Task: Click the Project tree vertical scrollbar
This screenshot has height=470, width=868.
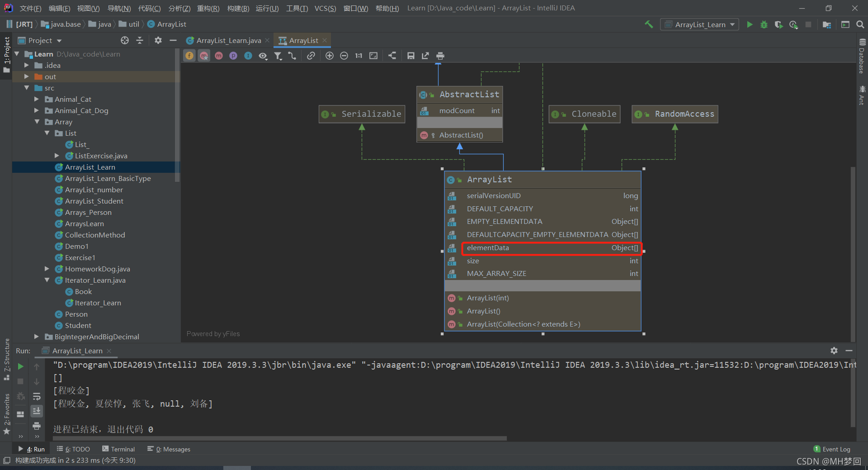Action: pos(177,115)
